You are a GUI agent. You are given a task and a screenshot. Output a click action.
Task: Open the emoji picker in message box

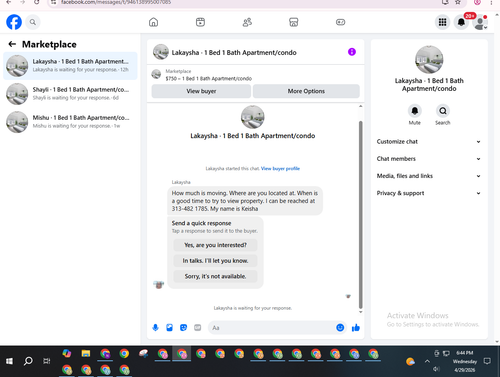tap(340, 328)
